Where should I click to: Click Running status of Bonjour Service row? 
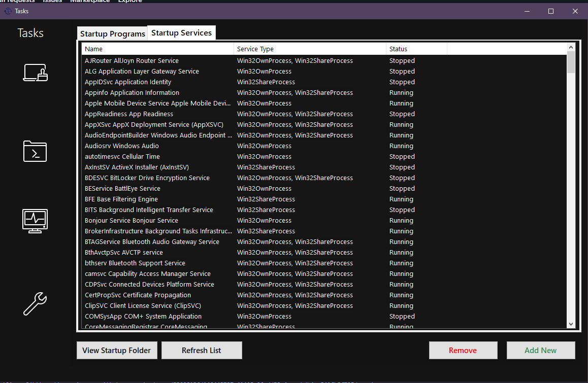[401, 221]
